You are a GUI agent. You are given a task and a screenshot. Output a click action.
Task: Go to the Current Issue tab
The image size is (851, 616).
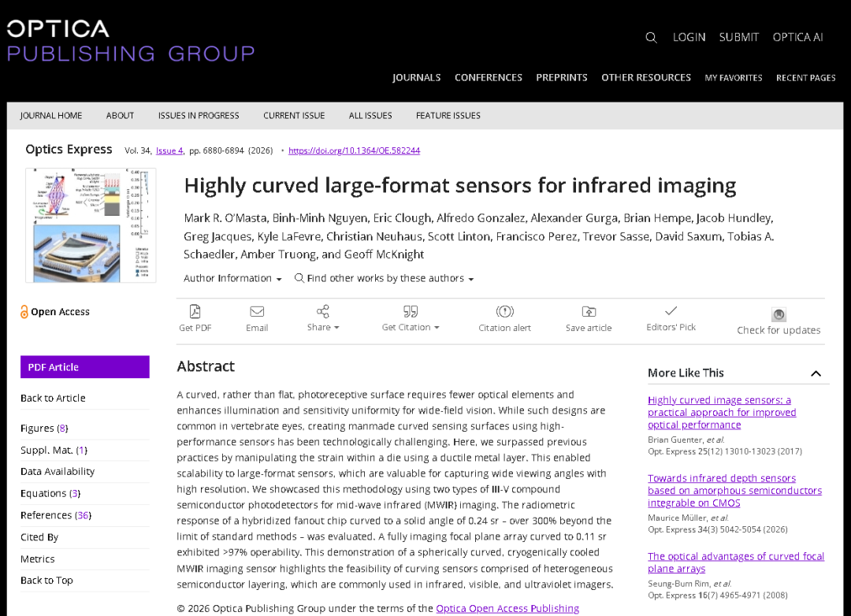pyautogui.click(x=294, y=115)
